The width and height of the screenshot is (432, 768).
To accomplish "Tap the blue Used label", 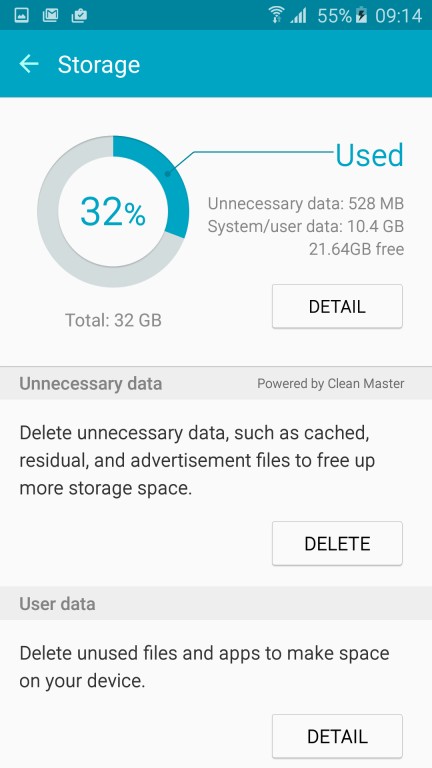I will pyautogui.click(x=369, y=155).
